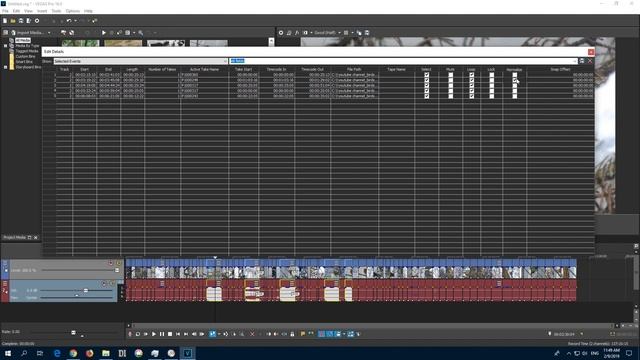The width and height of the screenshot is (640, 360).
Task: Go to end of project
Action: [186, 334]
